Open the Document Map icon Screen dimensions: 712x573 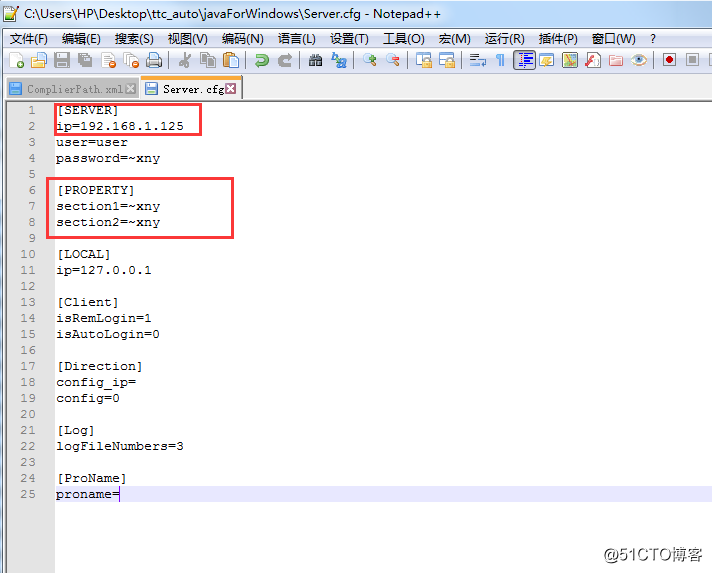[570, 60]
